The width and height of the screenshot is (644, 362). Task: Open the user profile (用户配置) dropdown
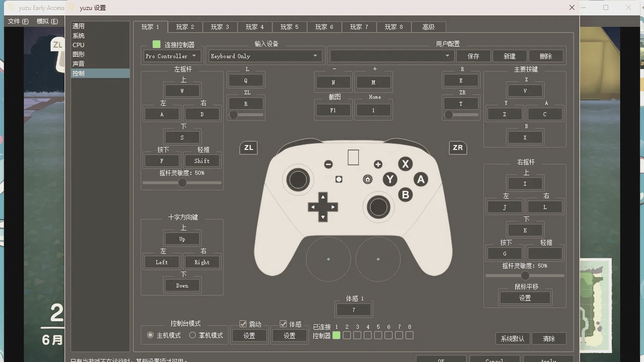(392, 56)
